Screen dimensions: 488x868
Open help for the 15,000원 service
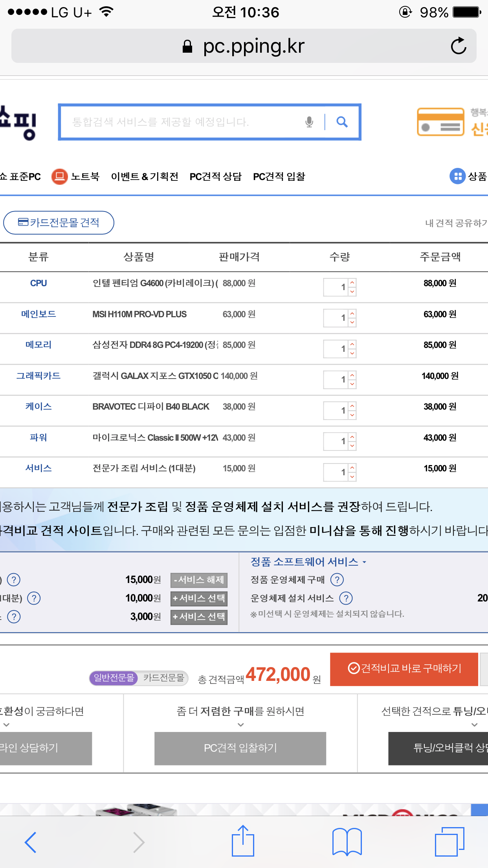point(14,579)
